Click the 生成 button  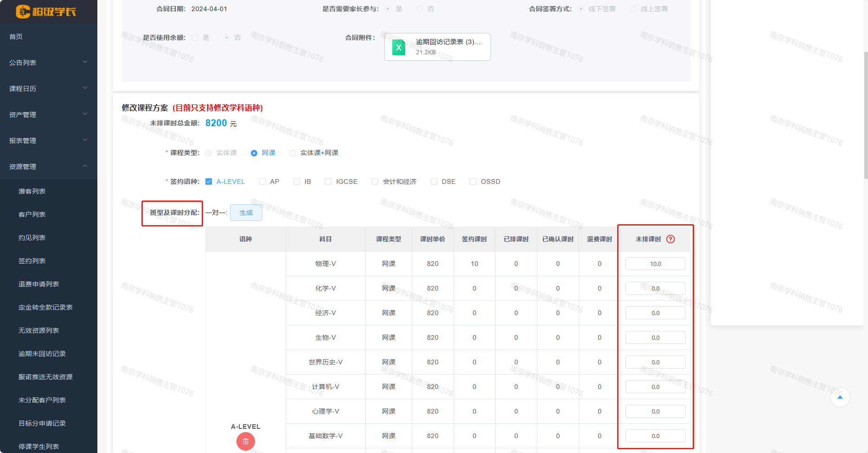pos(246,213)
